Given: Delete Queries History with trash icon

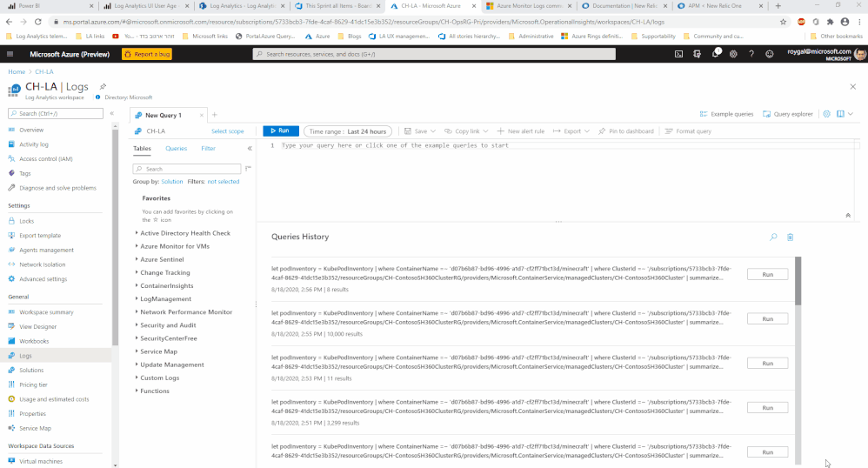Looking at the screenshot, I should [x=790, y=237].
